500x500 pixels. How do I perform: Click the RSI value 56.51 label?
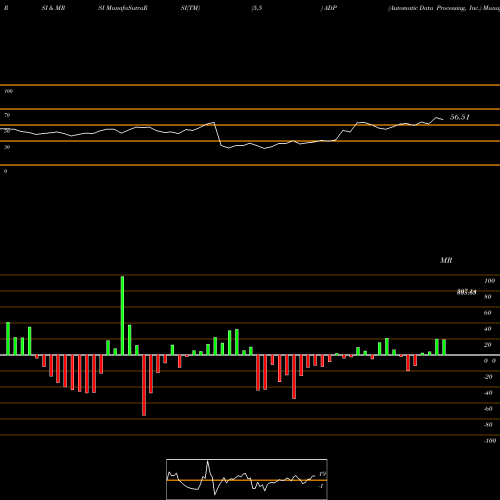[459, 117]
